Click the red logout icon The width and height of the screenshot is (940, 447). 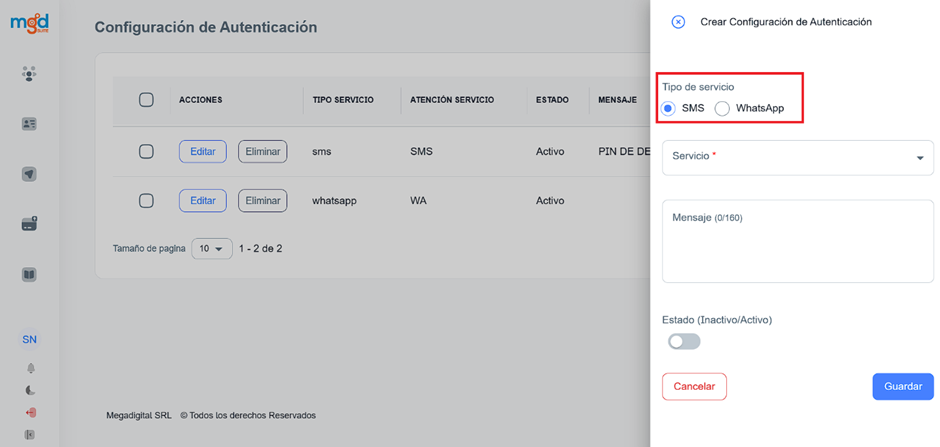click(x=29, y=413)
